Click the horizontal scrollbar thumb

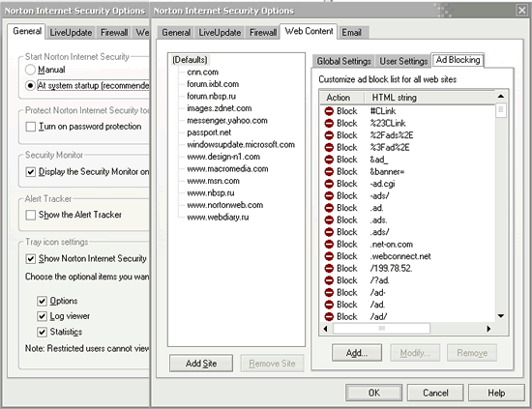pyautogui.click(x=381, y=329)
